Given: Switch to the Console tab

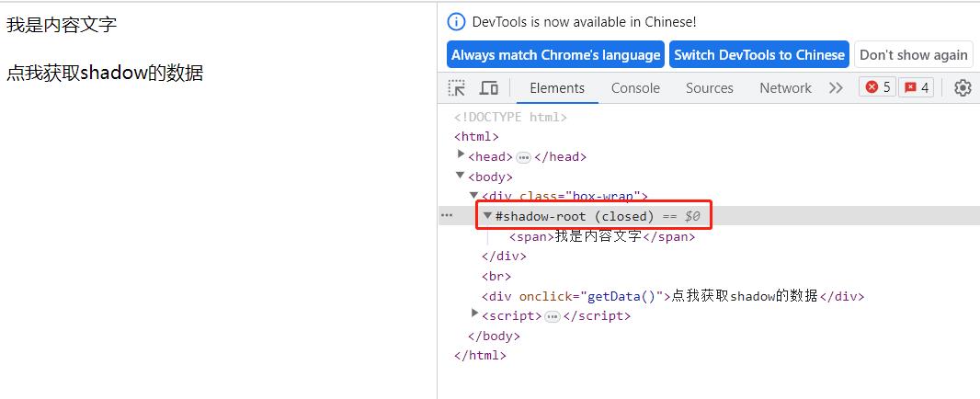Looking at the screenshot, I should point(635,88).
